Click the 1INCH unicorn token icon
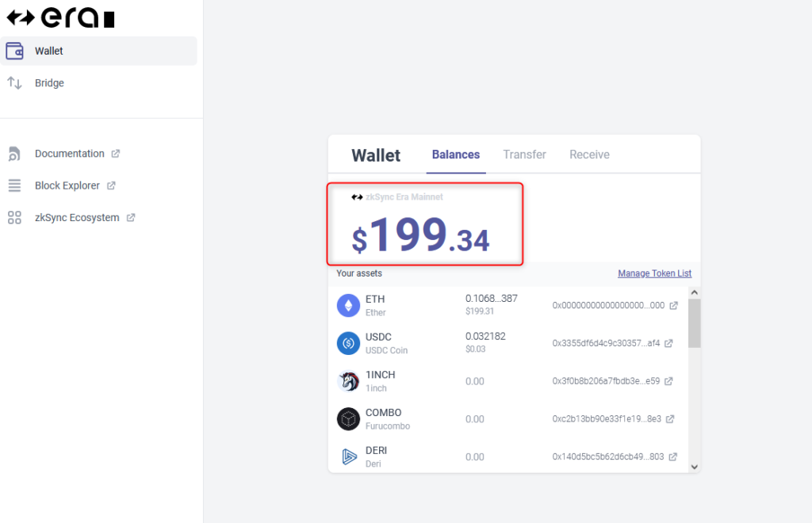The height and width of the screenshot is (523, 812). click(x=349, y=381)
